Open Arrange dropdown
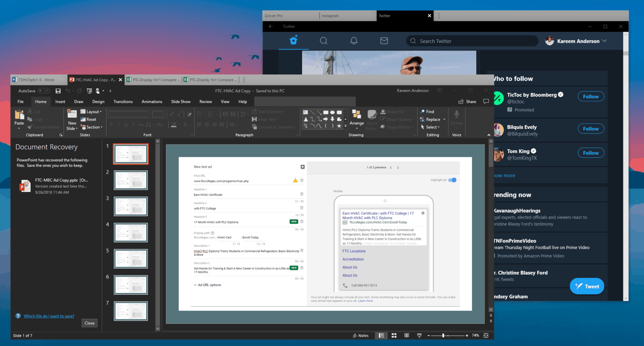This screenshot has height=346, width=644. [x=357, y=119]
